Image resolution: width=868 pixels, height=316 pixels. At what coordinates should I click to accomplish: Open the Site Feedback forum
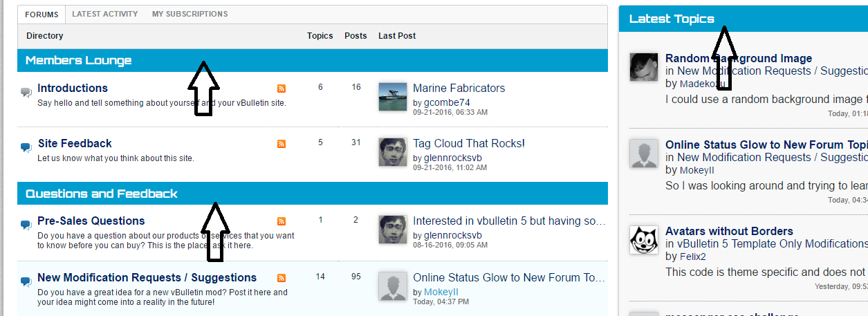coord(75,143)
